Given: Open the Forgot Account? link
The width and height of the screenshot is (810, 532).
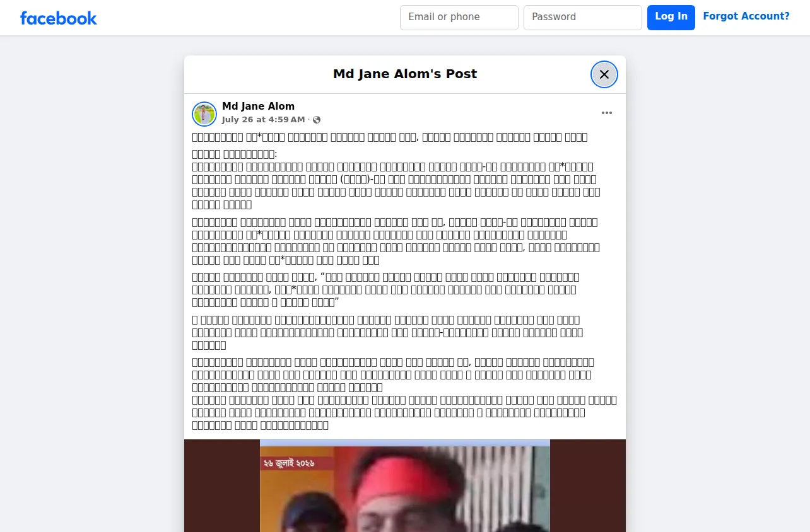Looking at the screenshot, I should [746, 16].
